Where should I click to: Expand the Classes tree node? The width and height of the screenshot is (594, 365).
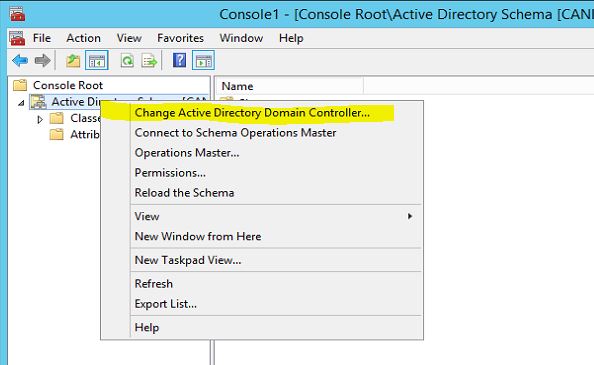(x=40, y=119)
